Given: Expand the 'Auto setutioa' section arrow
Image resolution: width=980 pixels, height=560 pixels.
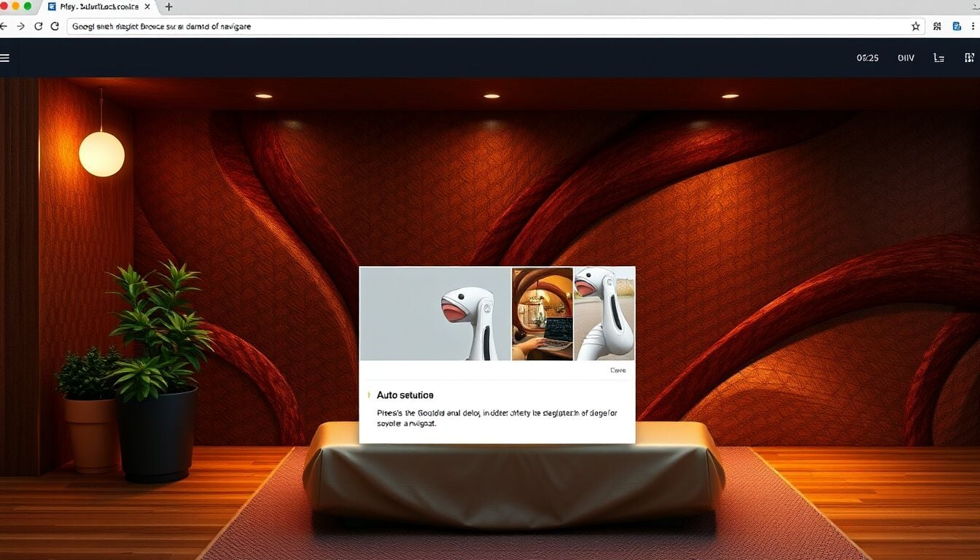Looking at the screenshot, I should (x=368, y=395).
